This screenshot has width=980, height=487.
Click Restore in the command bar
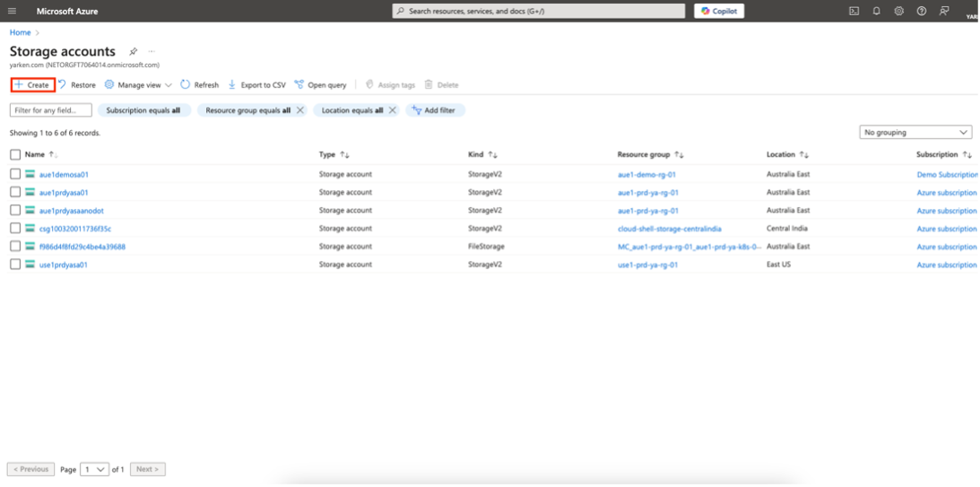coord(77,85)
